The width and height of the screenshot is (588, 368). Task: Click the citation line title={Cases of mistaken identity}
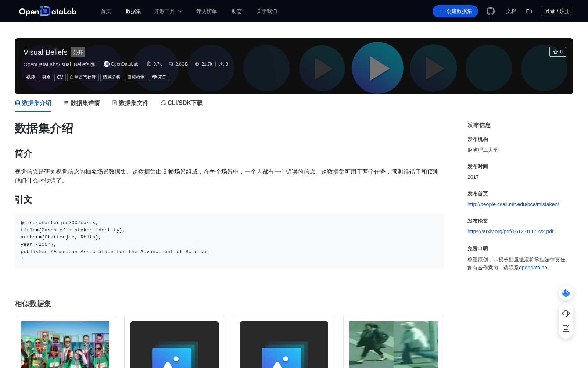(73, 230)
